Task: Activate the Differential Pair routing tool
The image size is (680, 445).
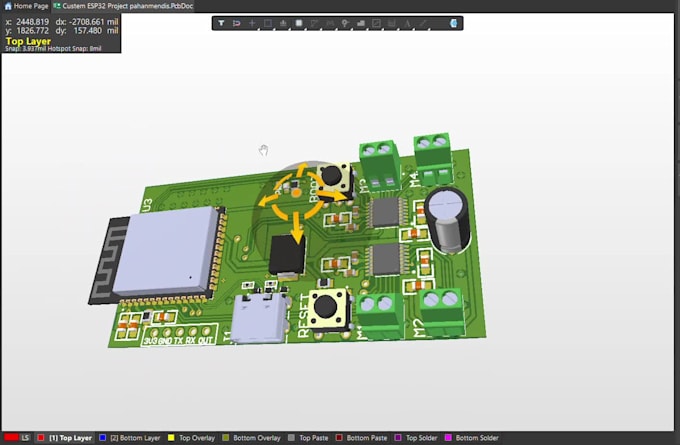Action: (330, 23)
